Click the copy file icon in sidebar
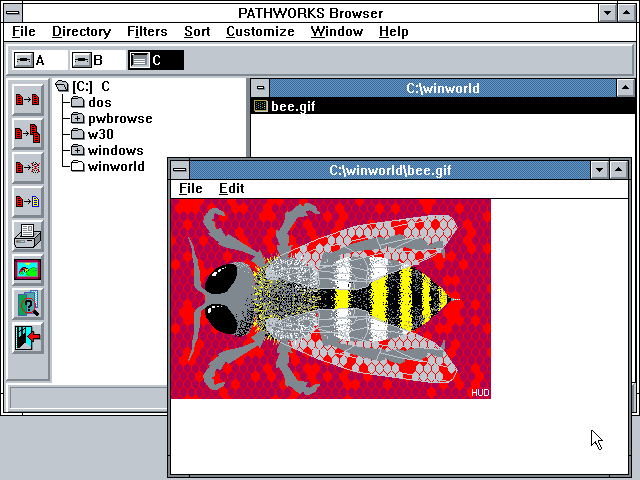 pos(27,99)
